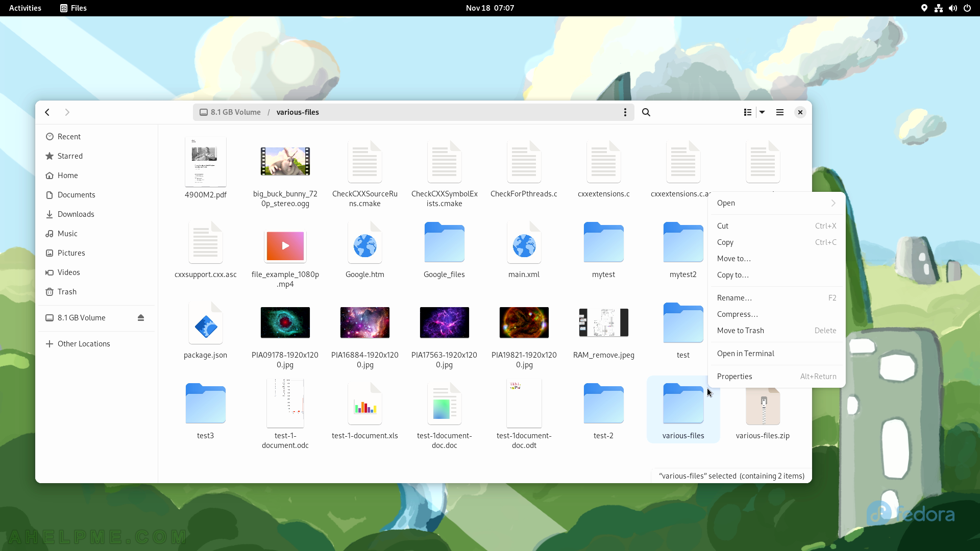Select RAM_remove.jpeg thumbnail
980x551 pixels.
(x=604, y=322)
